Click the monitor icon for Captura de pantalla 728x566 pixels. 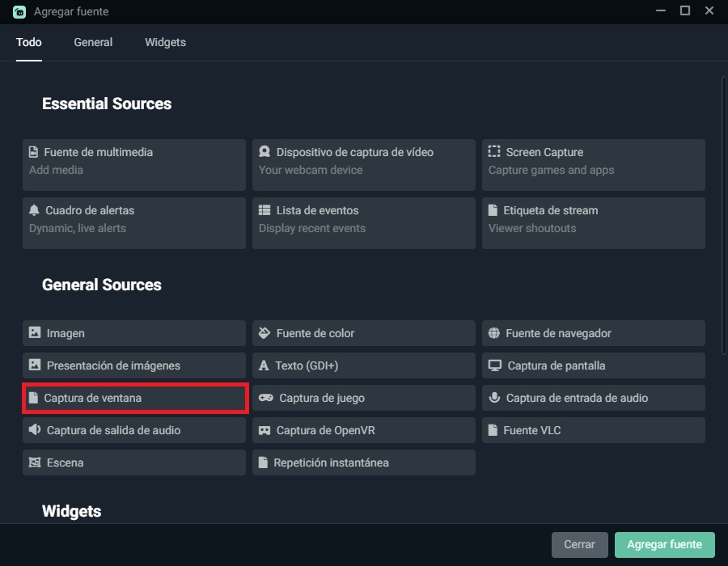(495, 365)
